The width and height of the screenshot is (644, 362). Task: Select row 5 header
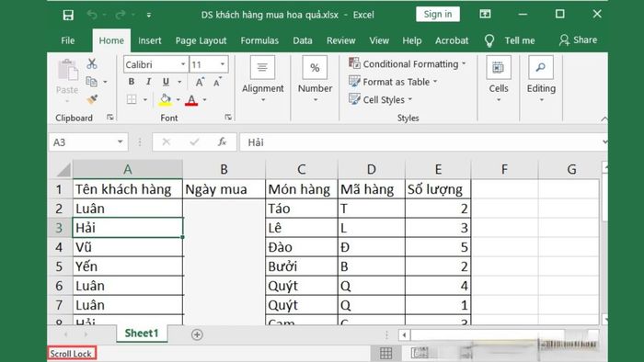point(60,266)
